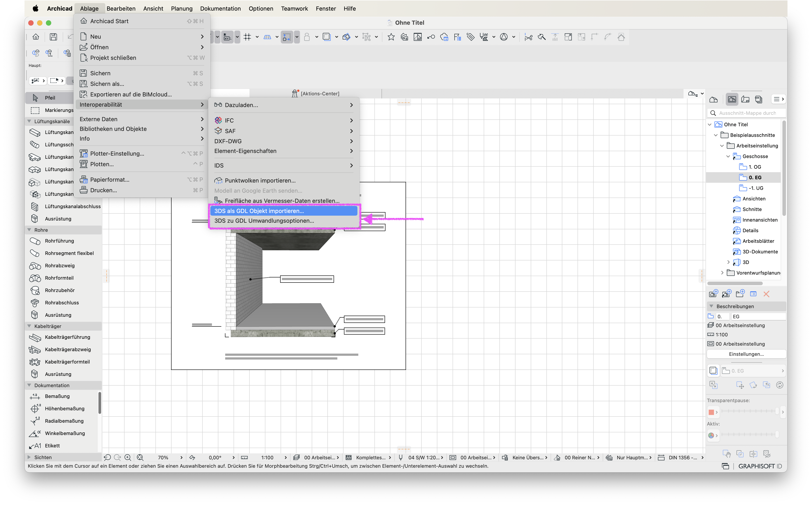Select the Kabelträgerabzweig tool

[x=64, y=349]
